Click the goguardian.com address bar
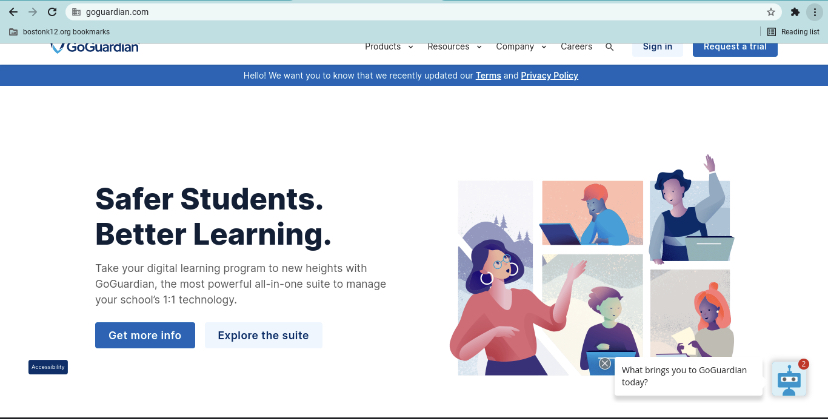 tap(422, 12)
